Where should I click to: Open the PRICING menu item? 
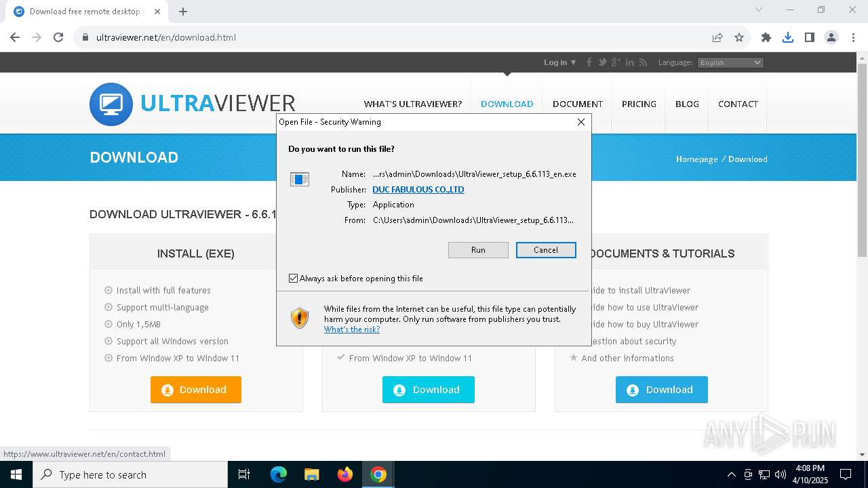(639, 104)
